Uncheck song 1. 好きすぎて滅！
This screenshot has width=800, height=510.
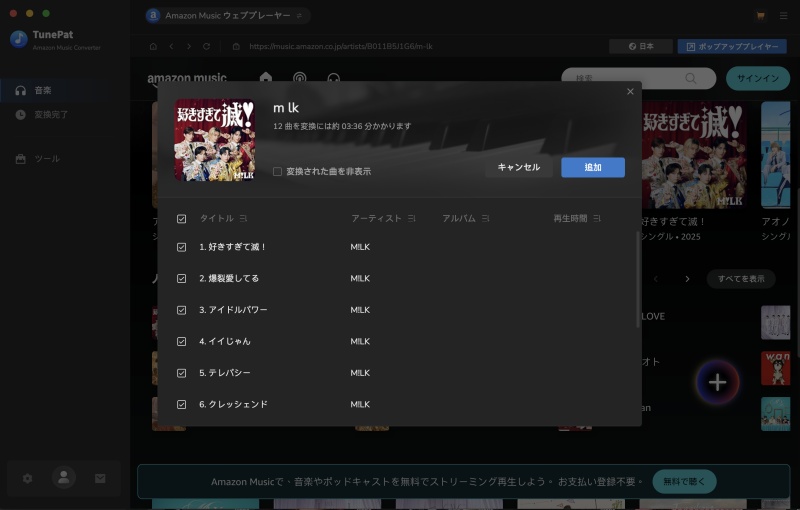(x=181, y=247)
